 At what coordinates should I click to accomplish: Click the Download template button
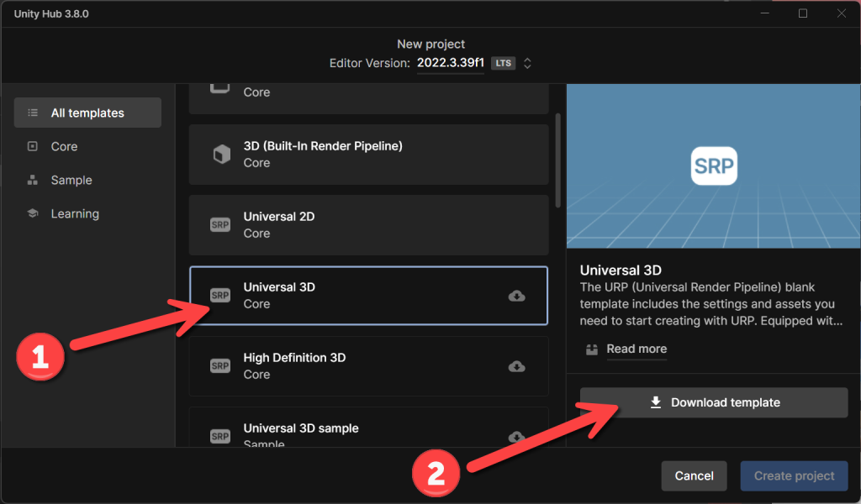(x=714, y=402)
